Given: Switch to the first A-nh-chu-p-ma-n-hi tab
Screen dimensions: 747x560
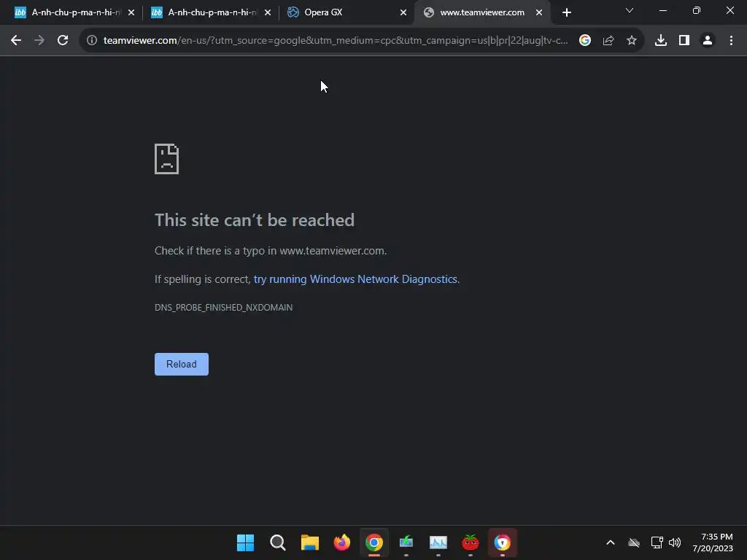Looking at the screenshot, I should [x=74, y=12].
